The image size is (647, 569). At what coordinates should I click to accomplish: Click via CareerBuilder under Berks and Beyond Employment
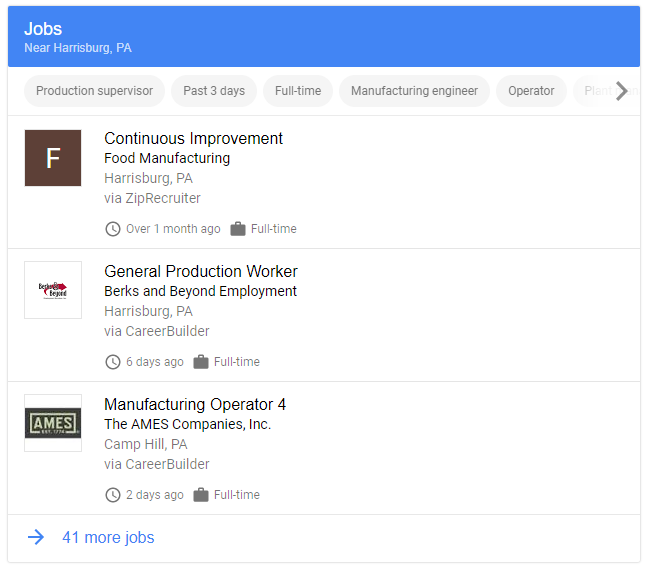(157, 331)
